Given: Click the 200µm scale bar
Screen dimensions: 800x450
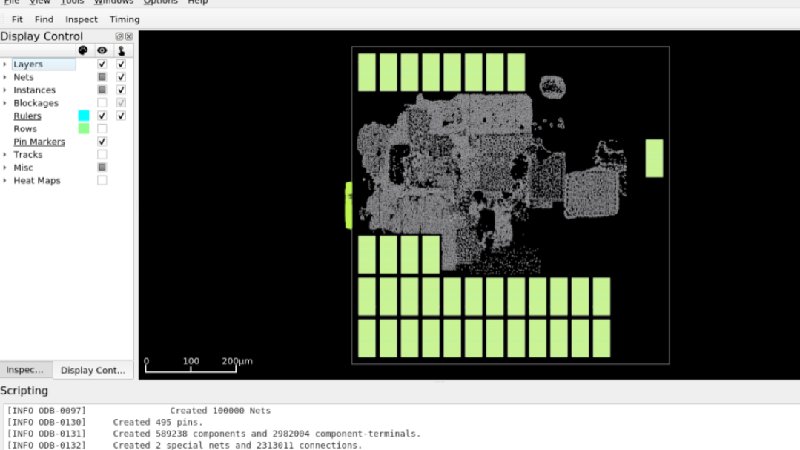Looking at the screenshot, I should [191, 365].
